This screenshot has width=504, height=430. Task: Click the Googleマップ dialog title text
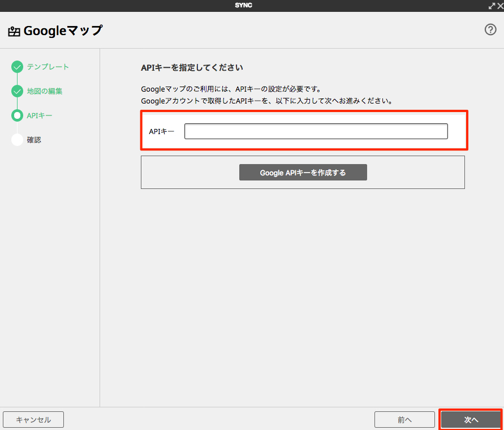[x=63, y=31]
